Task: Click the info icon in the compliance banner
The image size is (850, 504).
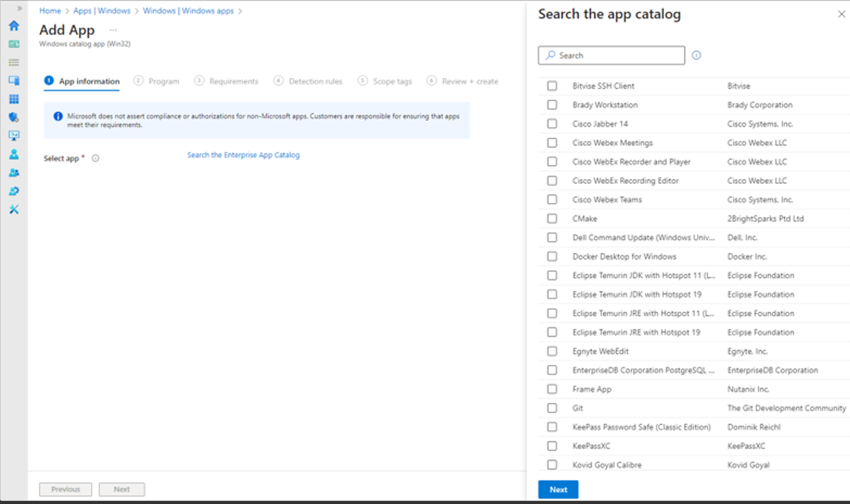Action: pos(58,116)
